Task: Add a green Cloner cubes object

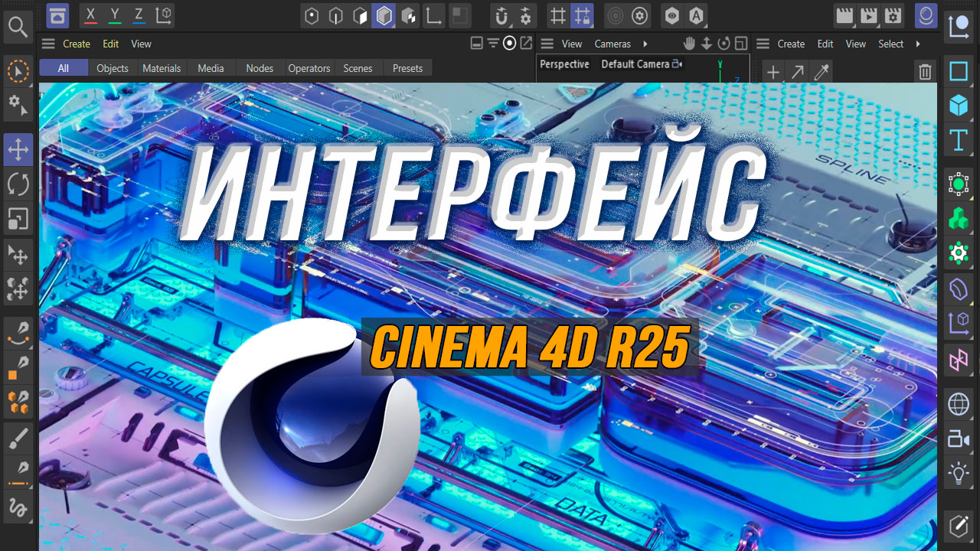Action: tap(959, 218)
